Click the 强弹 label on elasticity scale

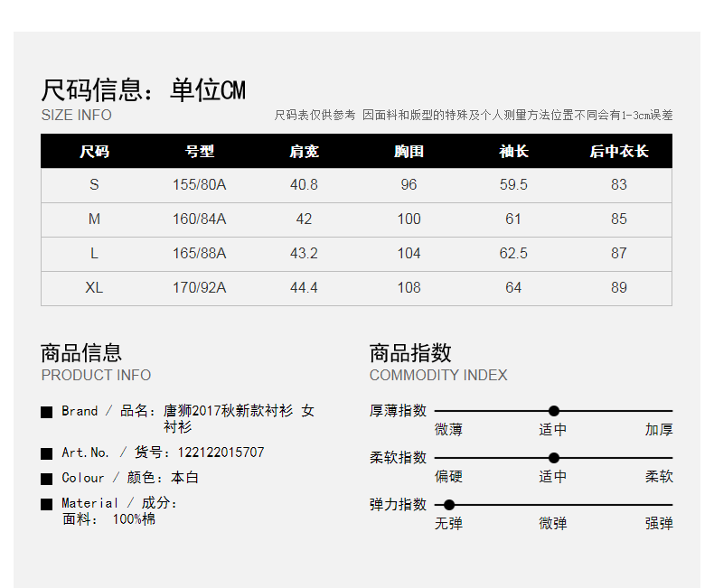point(659,524)
